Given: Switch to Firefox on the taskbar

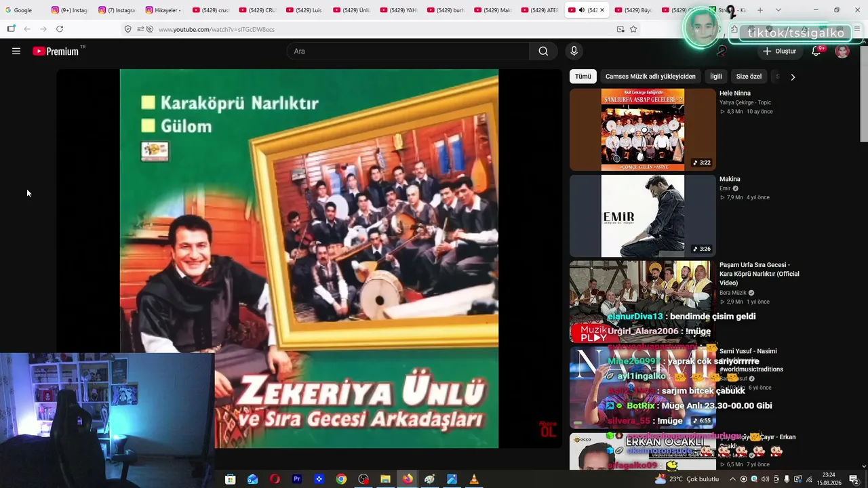Looking at the screenshot, I should 408,479.
